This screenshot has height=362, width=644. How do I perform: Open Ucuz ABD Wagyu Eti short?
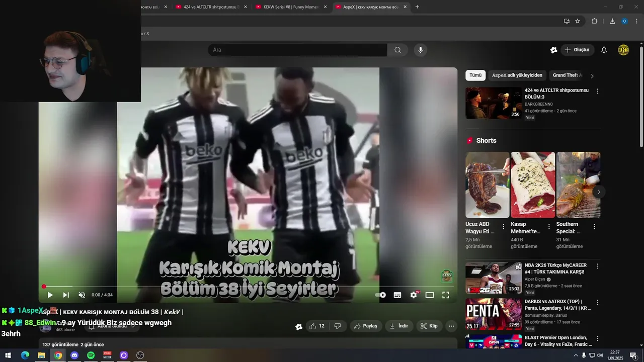pyautogui.click(x=488, y=185)
